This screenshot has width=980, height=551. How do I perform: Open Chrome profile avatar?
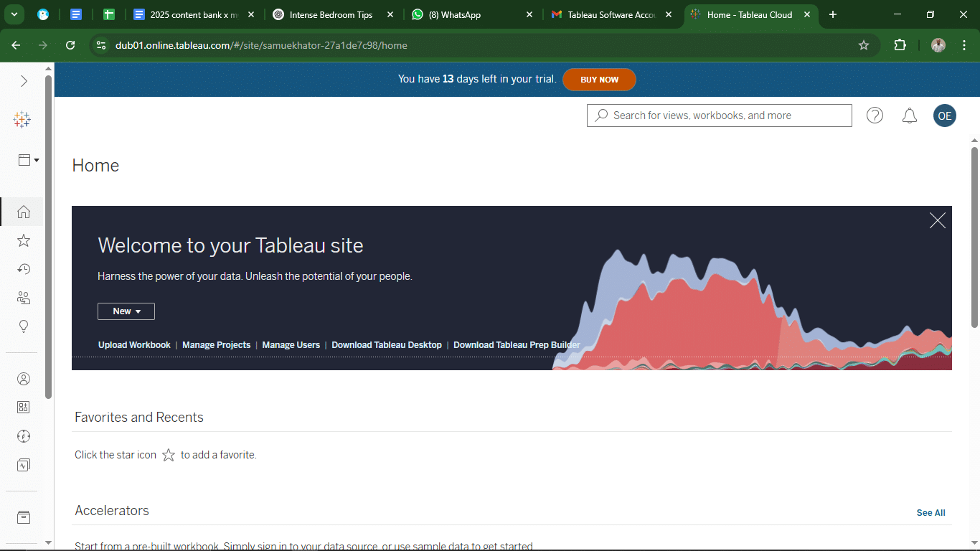coord(938,45)
